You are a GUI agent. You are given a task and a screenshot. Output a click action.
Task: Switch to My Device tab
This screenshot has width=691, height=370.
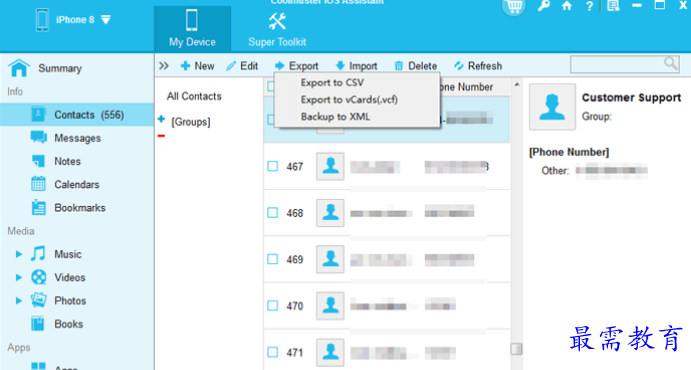(x=192, y=29)
